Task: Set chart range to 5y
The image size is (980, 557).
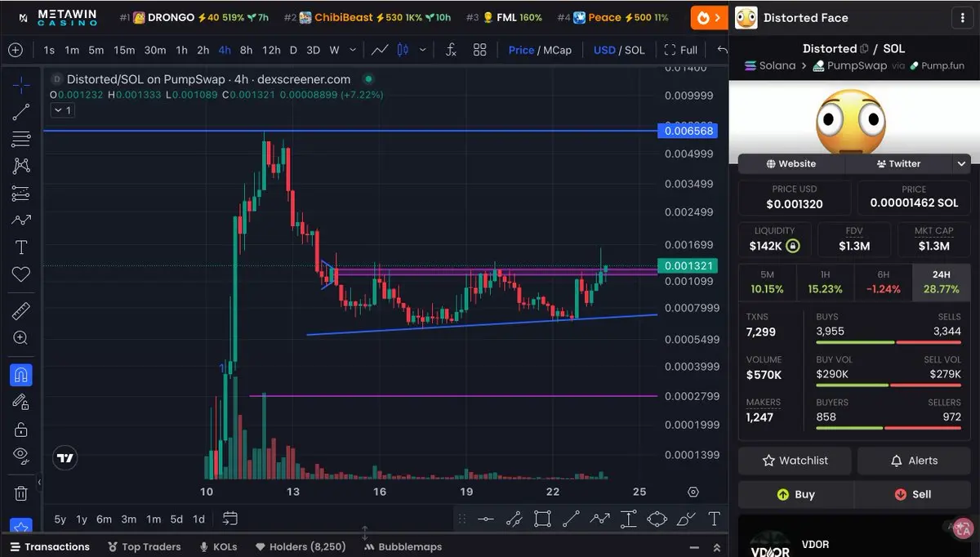Action: [x=60, y=519]
